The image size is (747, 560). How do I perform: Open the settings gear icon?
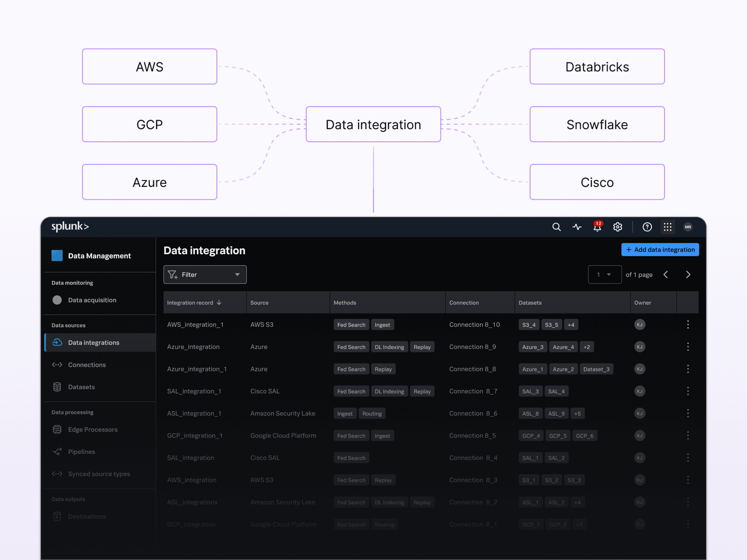coord(617,227)
